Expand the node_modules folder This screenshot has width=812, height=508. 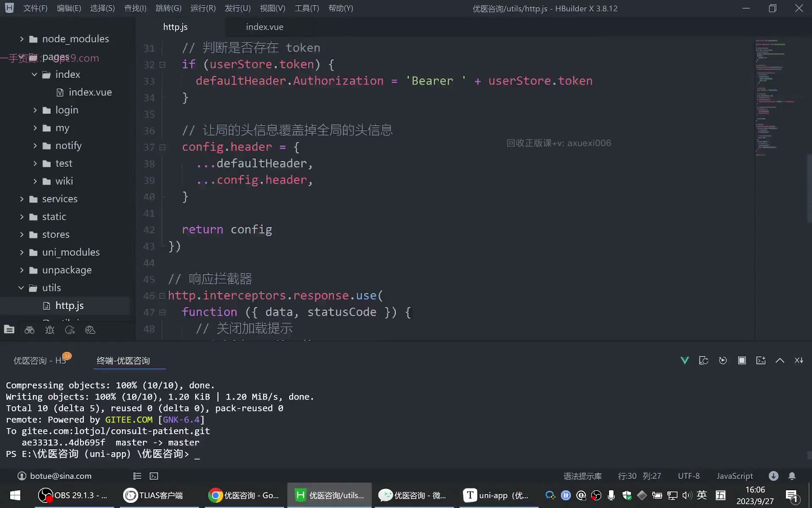pos(22,39)
